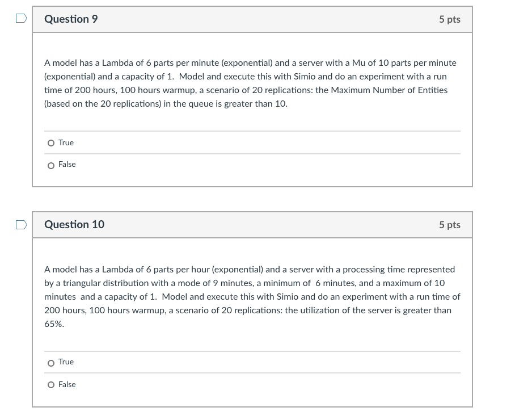Screen dimensions: 532x420
Task: Flag Question 10 with the bookmark icon
Action: tap(20, 225)
